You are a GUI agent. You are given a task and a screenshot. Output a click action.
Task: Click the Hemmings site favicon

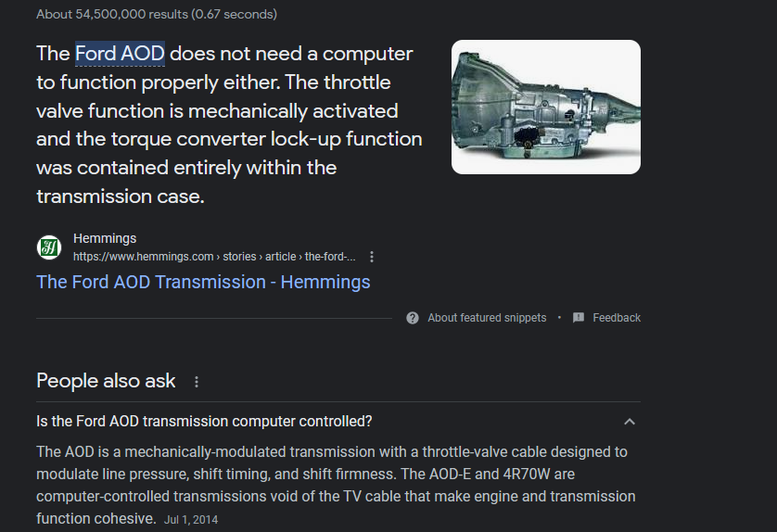pos(48,247)
